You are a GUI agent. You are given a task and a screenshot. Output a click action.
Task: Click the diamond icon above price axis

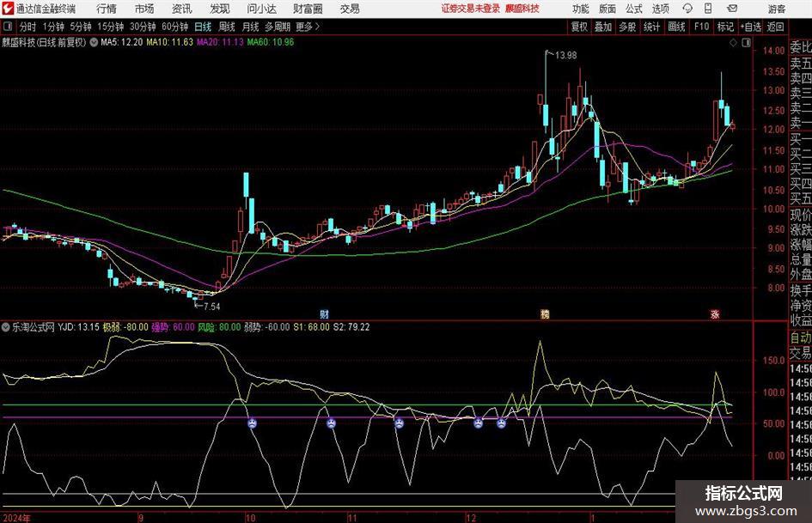(733, 42)
